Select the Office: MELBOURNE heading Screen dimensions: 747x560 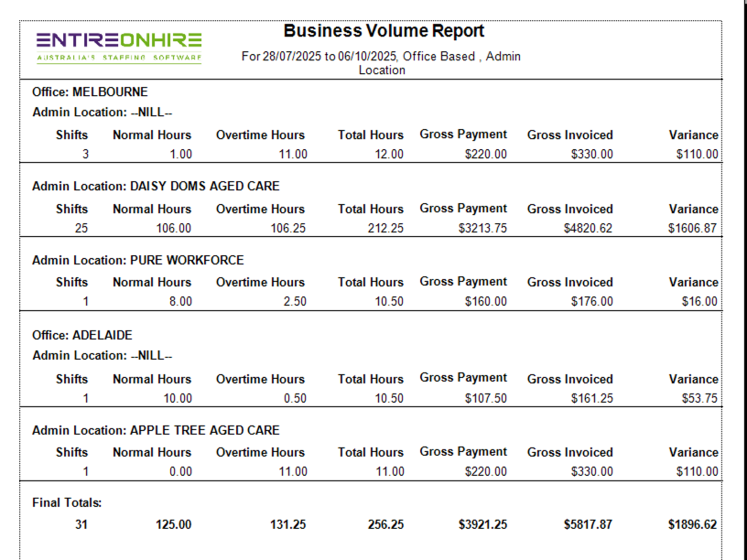coord(90,92)
